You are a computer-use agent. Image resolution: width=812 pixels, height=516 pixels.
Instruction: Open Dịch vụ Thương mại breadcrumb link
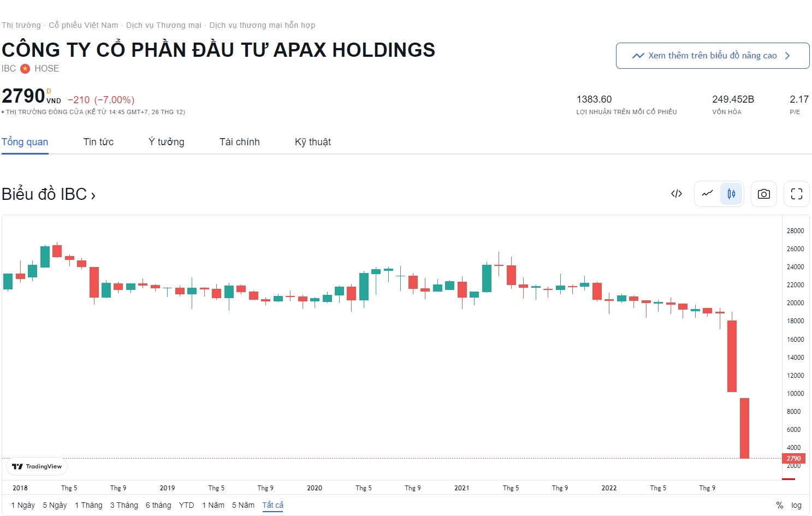tap(163, 25)
